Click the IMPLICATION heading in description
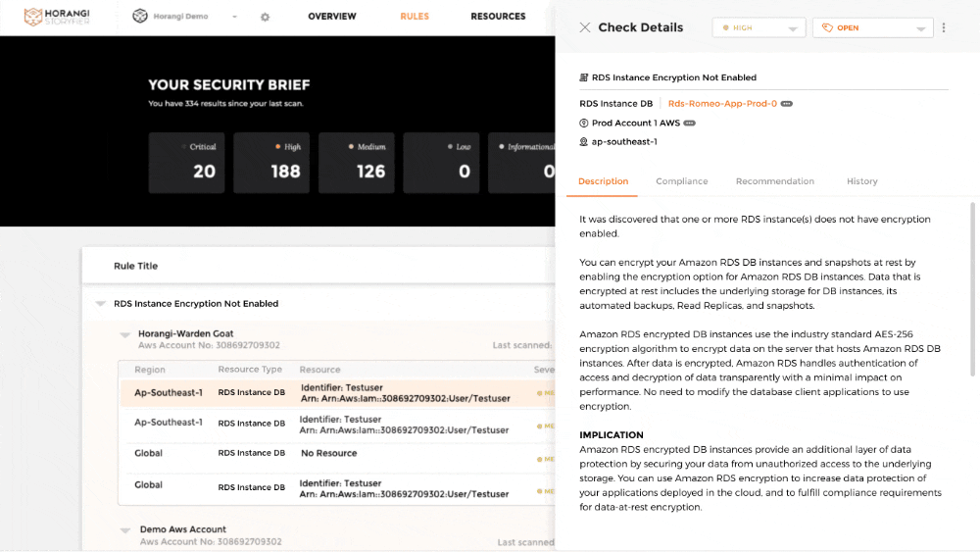The image size is (980, 552). coord(612,435)
